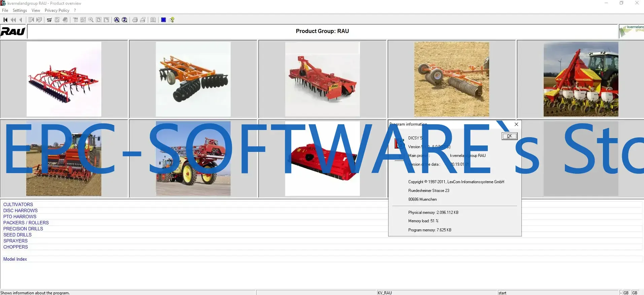The width and height of the screenshot is (644, 295).
Task: Select the red cultivator thumbnail
Action: pyautogui.click(x=64, y=79)
